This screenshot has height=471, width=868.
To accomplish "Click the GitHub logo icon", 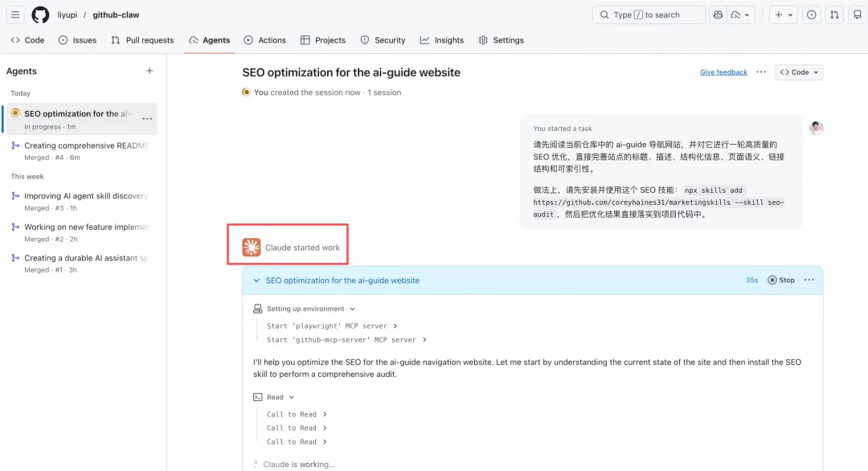I will (x=40, y=14).
